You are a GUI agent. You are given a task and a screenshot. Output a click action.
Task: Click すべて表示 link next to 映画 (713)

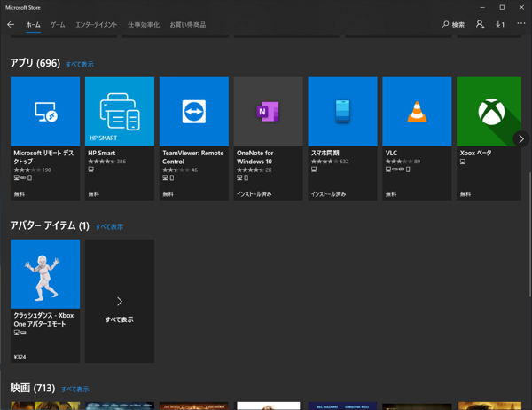tap(75, 389)
